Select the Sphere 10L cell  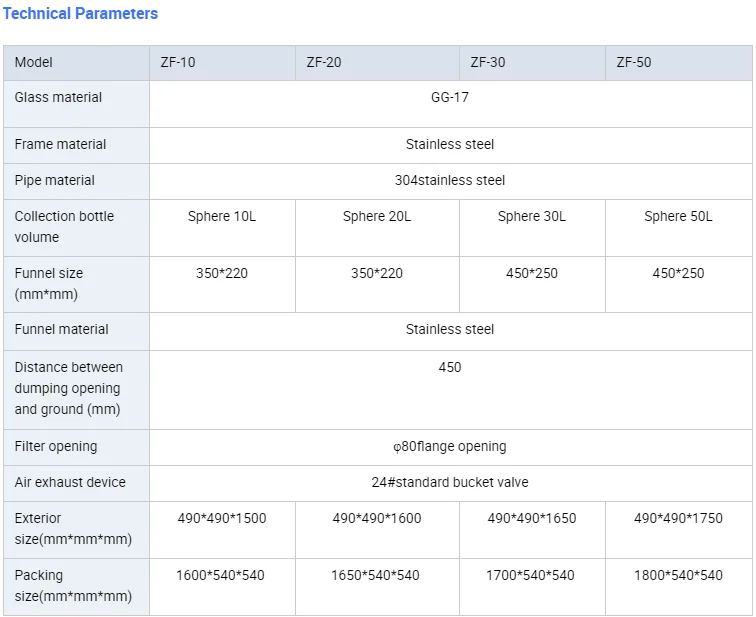tap(222, 216)
